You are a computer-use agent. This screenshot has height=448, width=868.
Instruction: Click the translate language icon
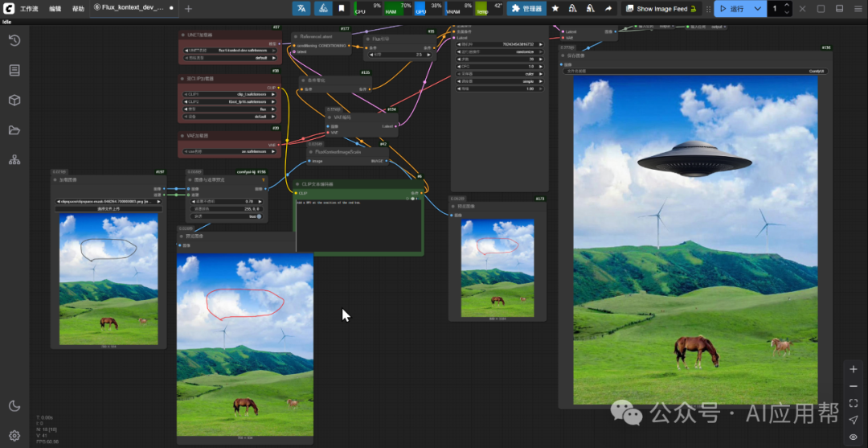coord(301,8)
